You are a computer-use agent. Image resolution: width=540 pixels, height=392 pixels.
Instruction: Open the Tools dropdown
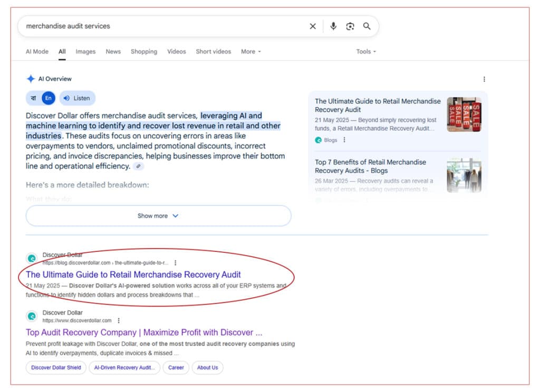pos(365,52)
